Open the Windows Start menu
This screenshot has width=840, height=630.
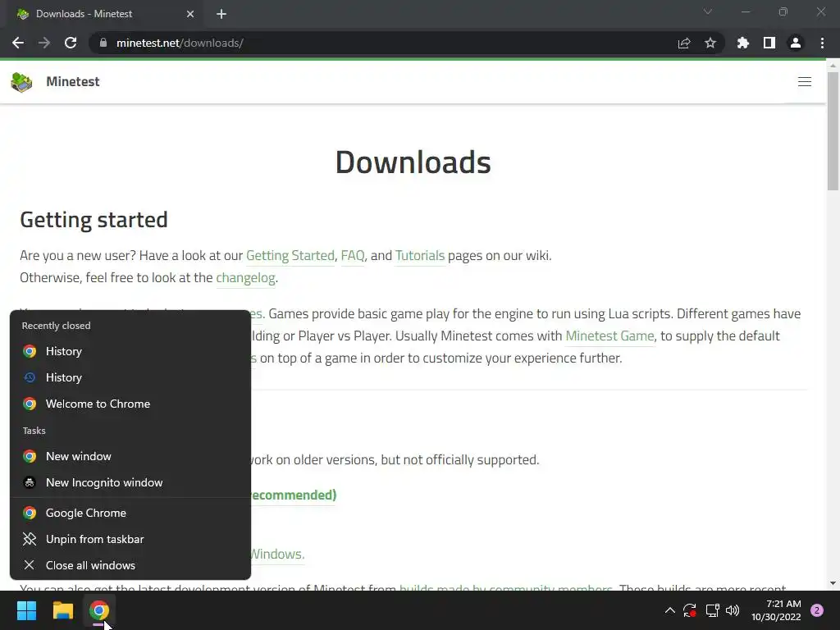coord(26,610)
